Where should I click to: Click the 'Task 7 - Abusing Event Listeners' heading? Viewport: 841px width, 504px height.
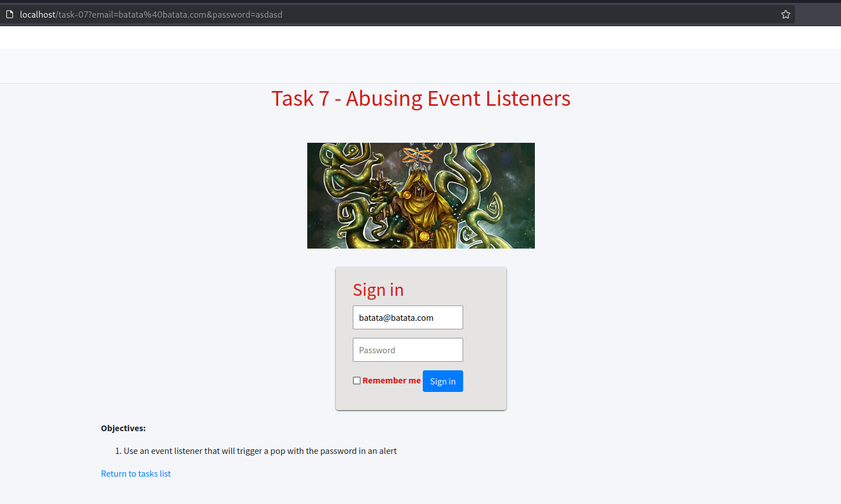click(420, 98)
